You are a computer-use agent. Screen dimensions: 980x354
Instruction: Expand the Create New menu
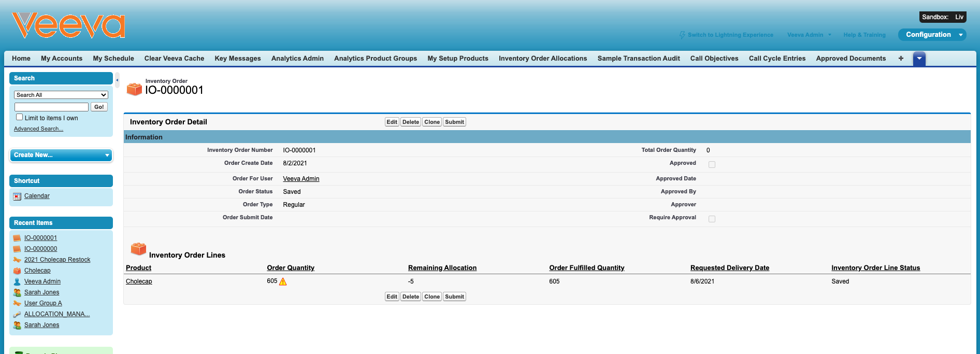pyautogui.click(x=61, y=155)
